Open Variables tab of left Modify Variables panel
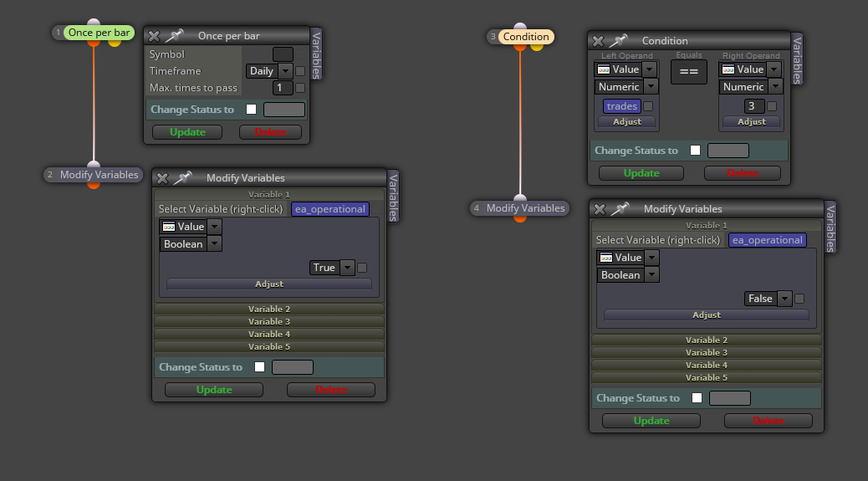Viewport: 868px width, 481px height. 393,196
